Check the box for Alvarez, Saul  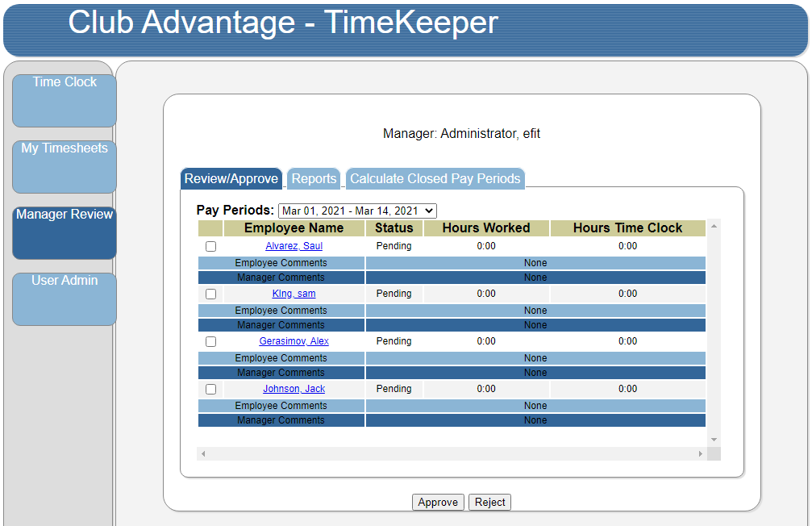[210, 246]
